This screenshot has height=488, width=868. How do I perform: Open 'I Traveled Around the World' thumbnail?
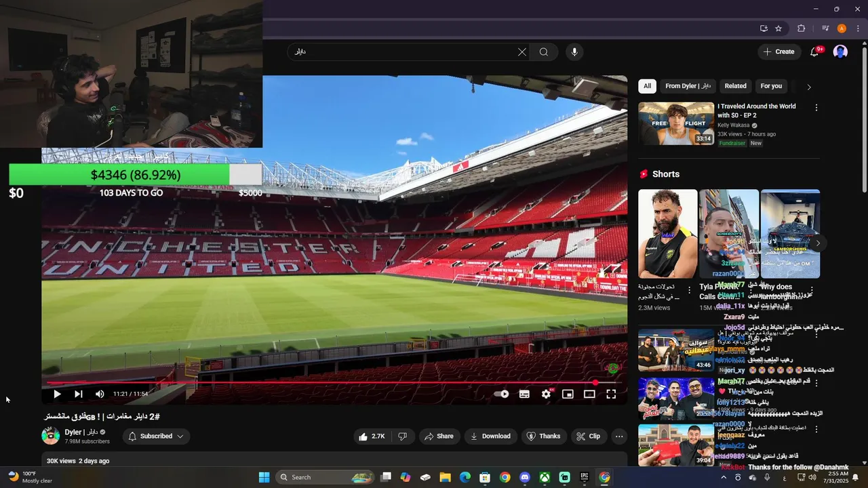point(676,123)
